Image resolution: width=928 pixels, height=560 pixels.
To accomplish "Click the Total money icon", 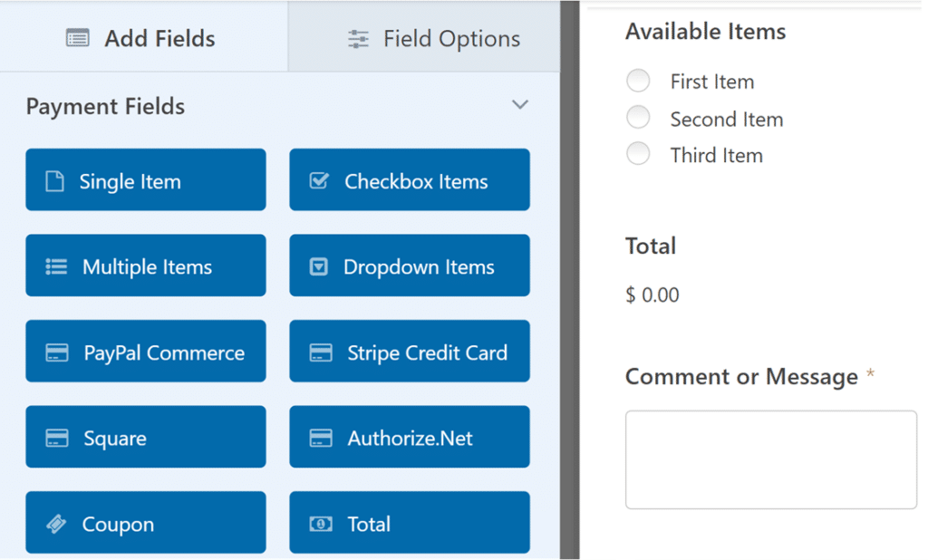I will click(319, 523).
